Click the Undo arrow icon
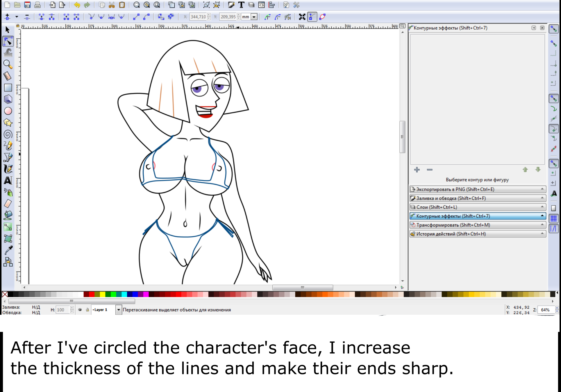Screen dimensions: 561x392 point(77,5)
